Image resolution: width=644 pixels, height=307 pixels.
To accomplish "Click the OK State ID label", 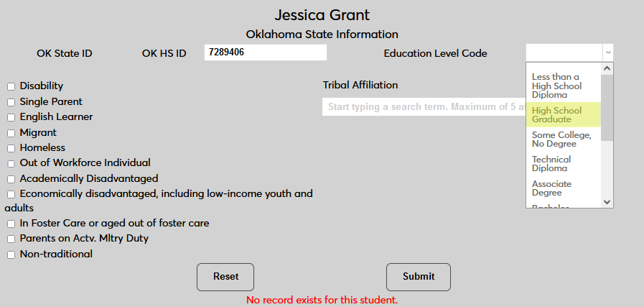I will tap(65, 53).
